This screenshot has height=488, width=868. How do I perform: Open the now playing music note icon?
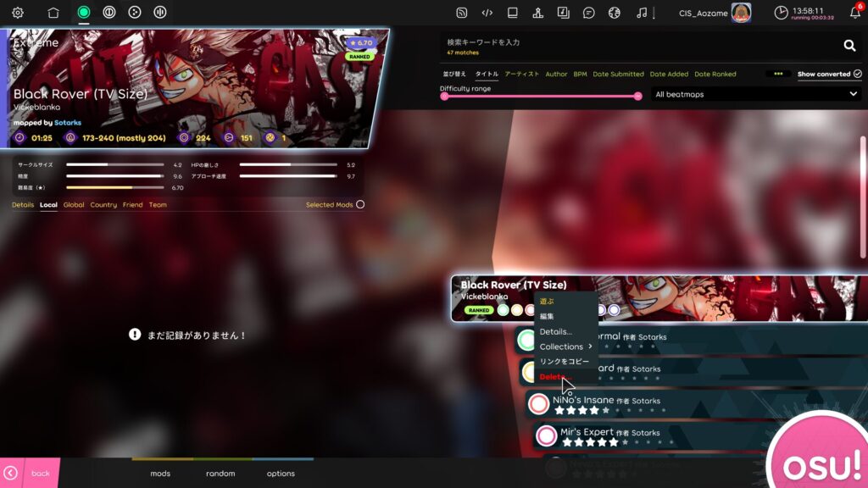[642, 13]
